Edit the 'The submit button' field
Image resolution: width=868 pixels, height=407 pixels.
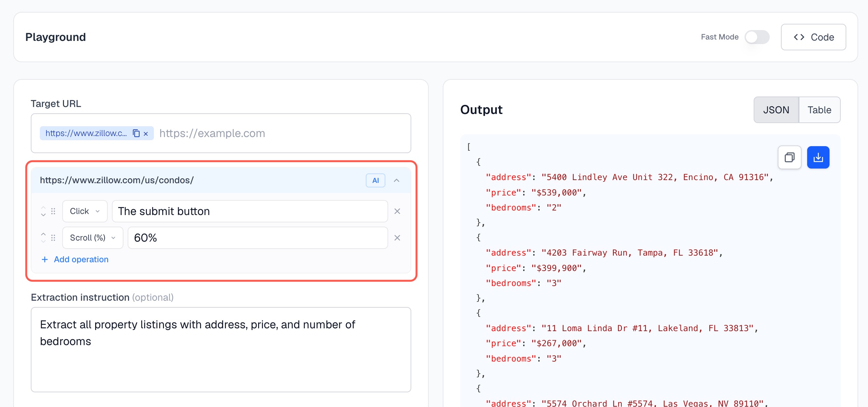[250, 211]
